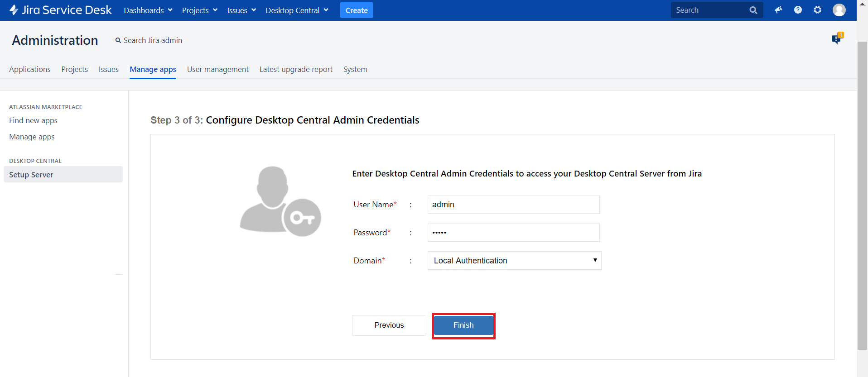Image resolution: width=868 pixels, height=377 pixels.
Task: Click the notification feedback icon with badge
Action: (x=837, y=39)
